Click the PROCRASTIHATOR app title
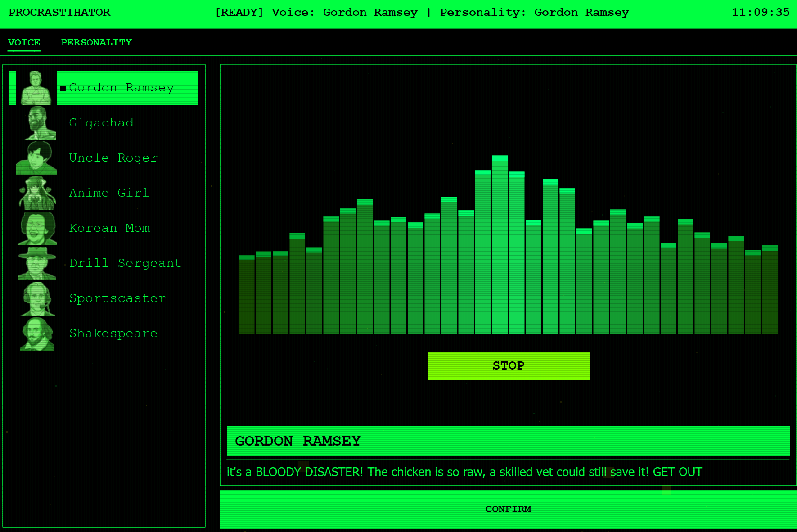The image size is (797, 532). click(59, 13)
